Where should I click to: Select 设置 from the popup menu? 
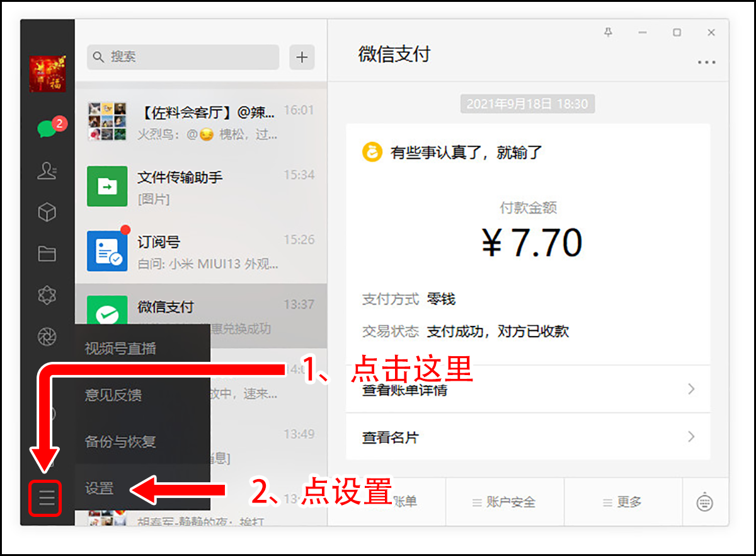pos(142,488)
